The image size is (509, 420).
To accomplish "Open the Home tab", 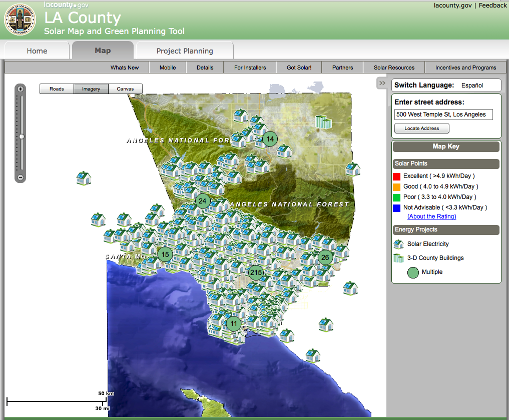I will [37, 51].
